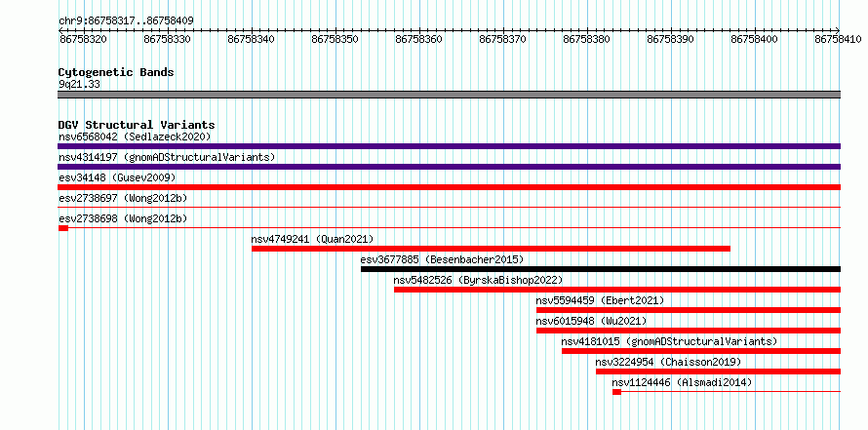Click the small red block of nsv1124446
The width and height of the screenshot is (868, 430).
[x=616, y=392]
